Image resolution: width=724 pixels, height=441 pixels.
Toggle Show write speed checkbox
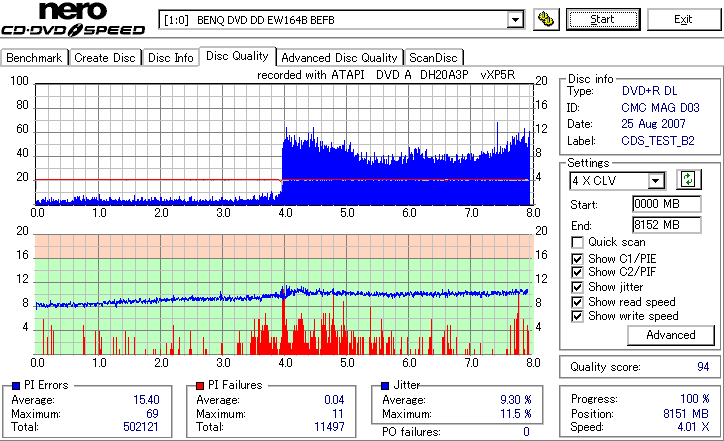pos(577,316)
